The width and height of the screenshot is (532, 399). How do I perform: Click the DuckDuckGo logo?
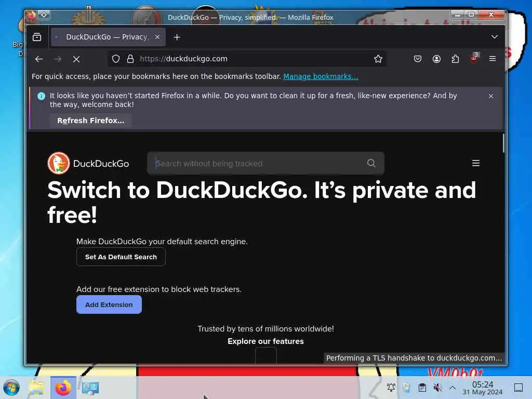[x=88, y=164]
